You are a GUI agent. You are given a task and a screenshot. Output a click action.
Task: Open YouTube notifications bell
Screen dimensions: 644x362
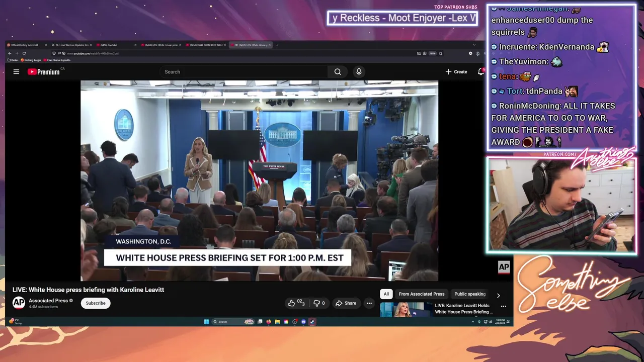tap(480, 72)
